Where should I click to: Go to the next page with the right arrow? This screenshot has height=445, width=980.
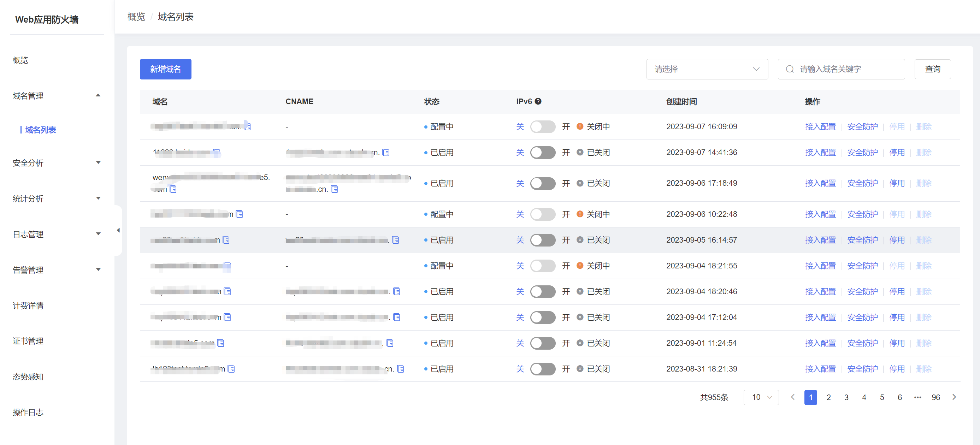coord(954,397)
